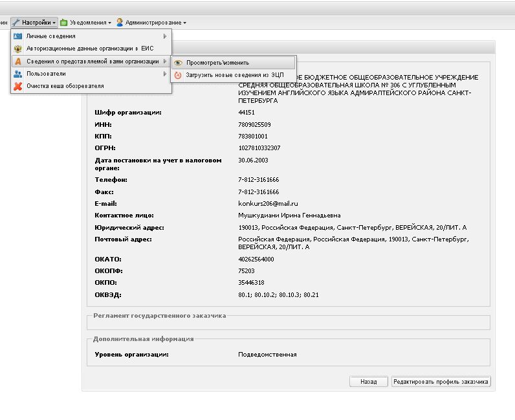515x420 pixels.
Task: Click the Шифр организации value 44151
Action: click(x=247, y=112)
